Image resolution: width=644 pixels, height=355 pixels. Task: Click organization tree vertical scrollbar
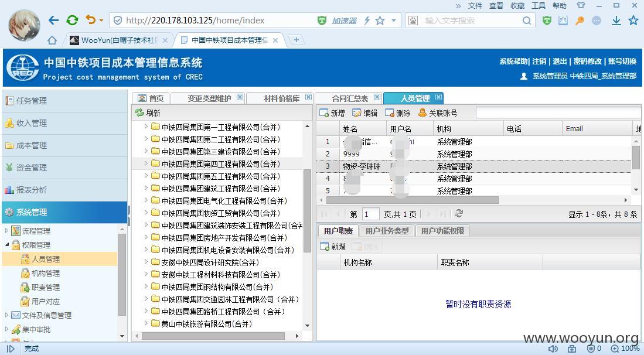click(x=307, y=210)
